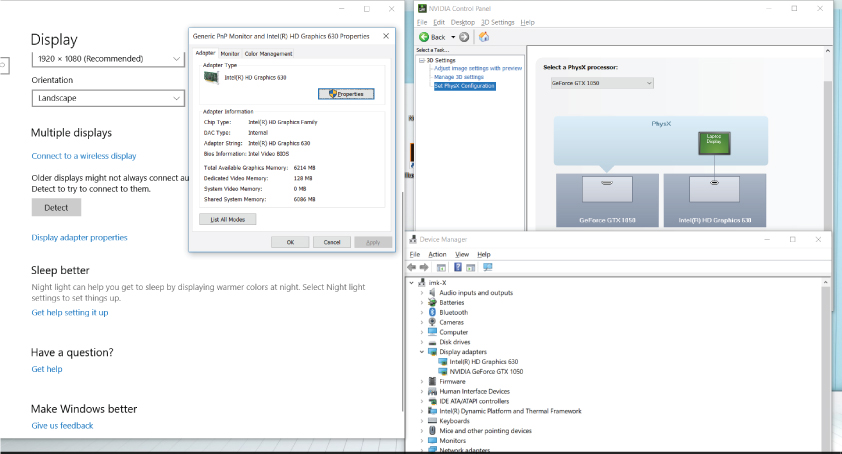Open NVIDIA Control Panel Edit menu
The height and width of the screenshot is (454, 842).
tap(439, 23)
